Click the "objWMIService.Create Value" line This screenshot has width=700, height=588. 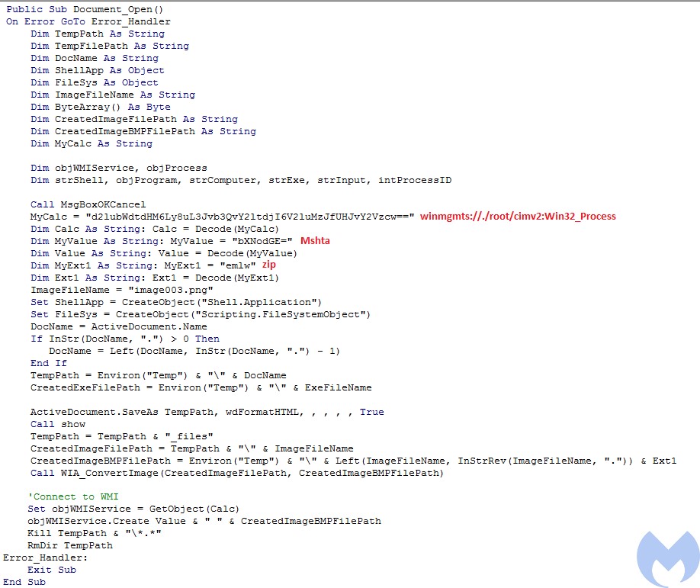tap(204, 521)
